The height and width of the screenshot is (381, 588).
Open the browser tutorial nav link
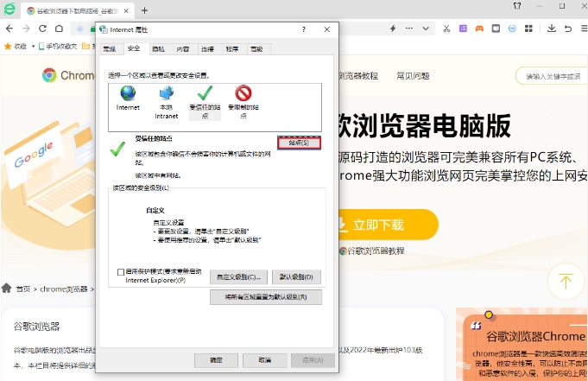pos(357,76)
